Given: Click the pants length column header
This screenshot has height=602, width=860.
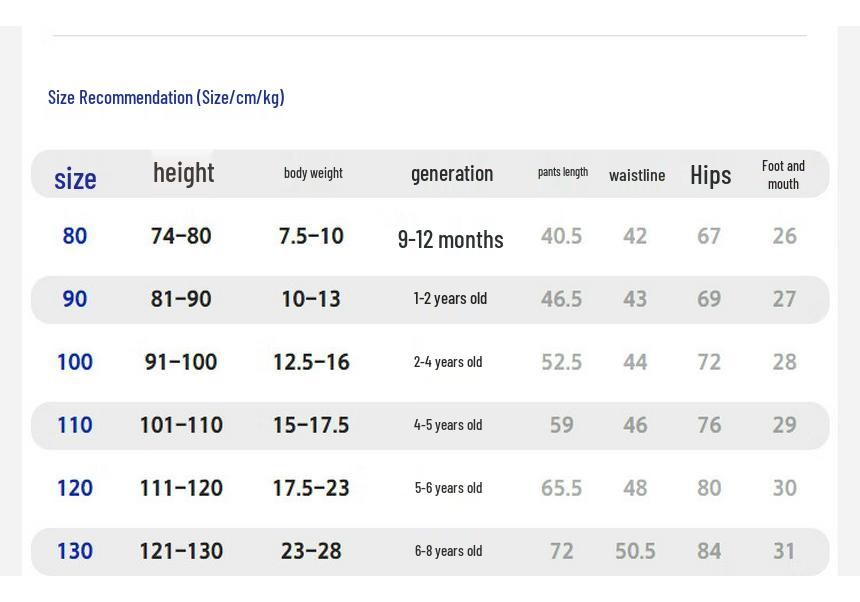Looking at the screenshot, I should tap(563, 172).
